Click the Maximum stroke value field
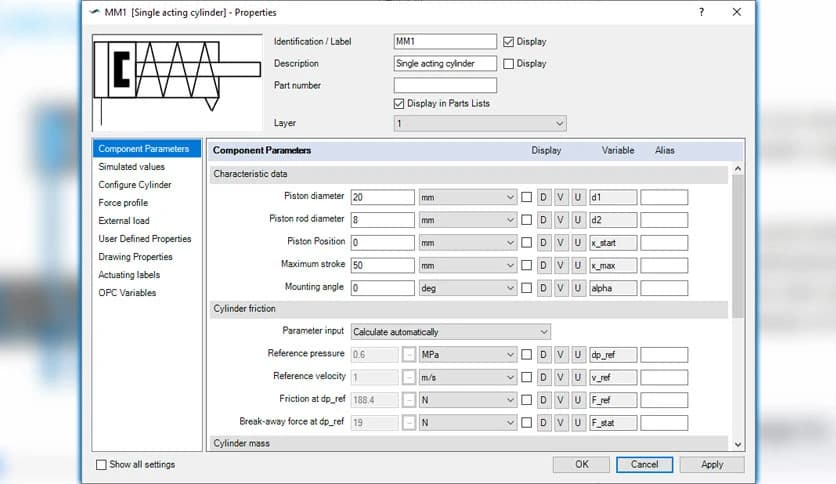This screenshot has height=484, width=836. 382,265
